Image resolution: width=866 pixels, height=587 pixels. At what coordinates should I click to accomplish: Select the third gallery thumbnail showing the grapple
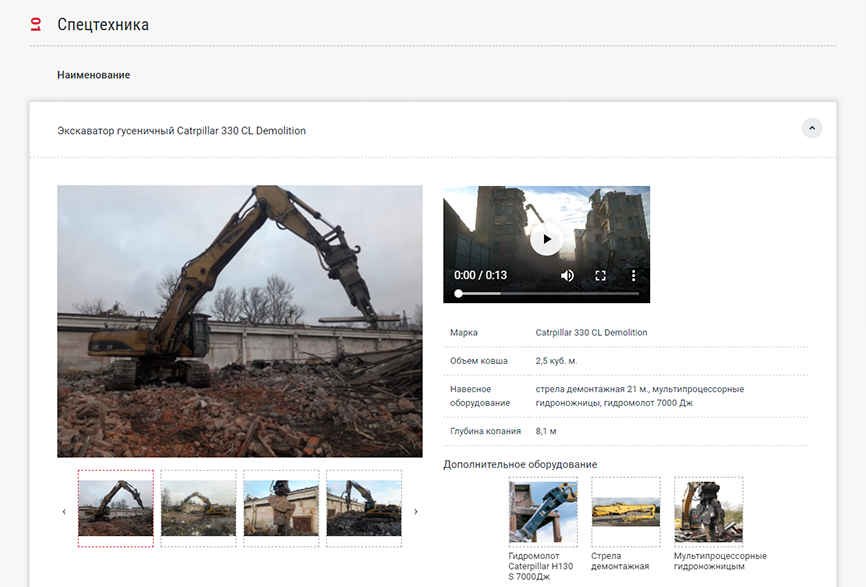[x=282, y=509]
